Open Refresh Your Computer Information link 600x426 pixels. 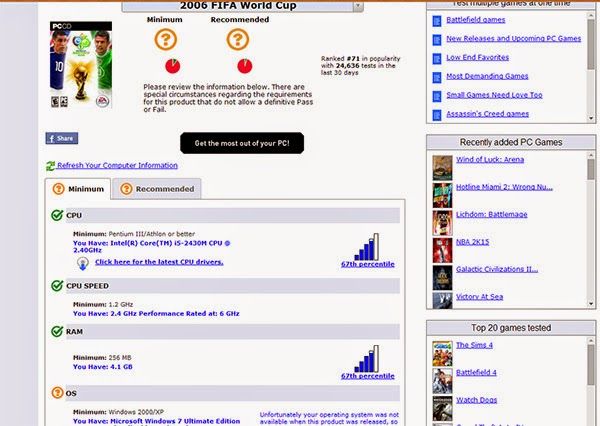click(117, 166)
